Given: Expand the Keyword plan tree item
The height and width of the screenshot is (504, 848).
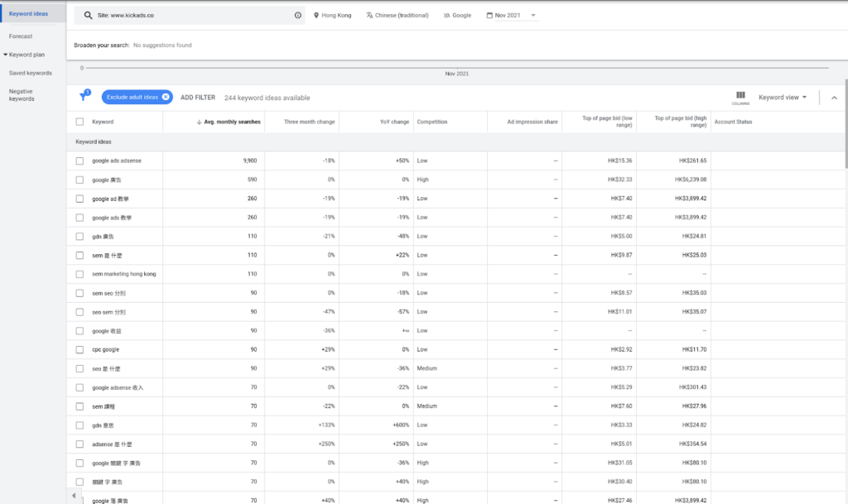Looking at the screenshot, I should coord(6,55).
